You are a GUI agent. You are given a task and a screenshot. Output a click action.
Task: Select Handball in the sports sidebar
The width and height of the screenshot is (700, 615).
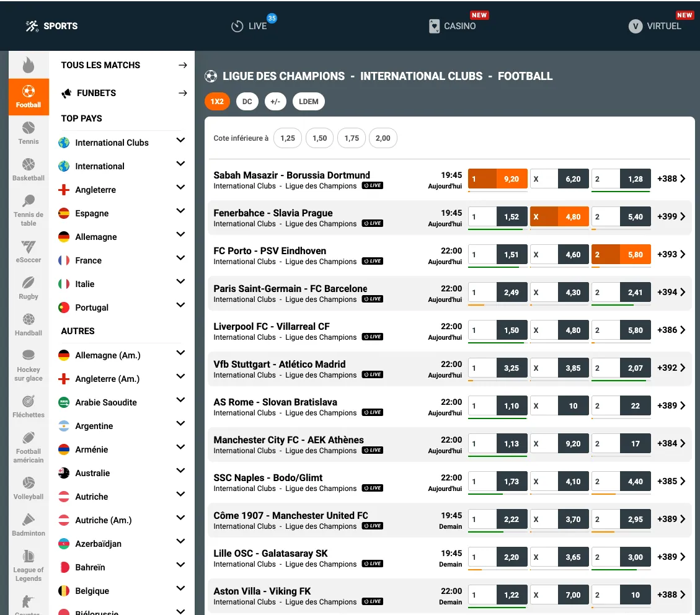pos(29,325)
